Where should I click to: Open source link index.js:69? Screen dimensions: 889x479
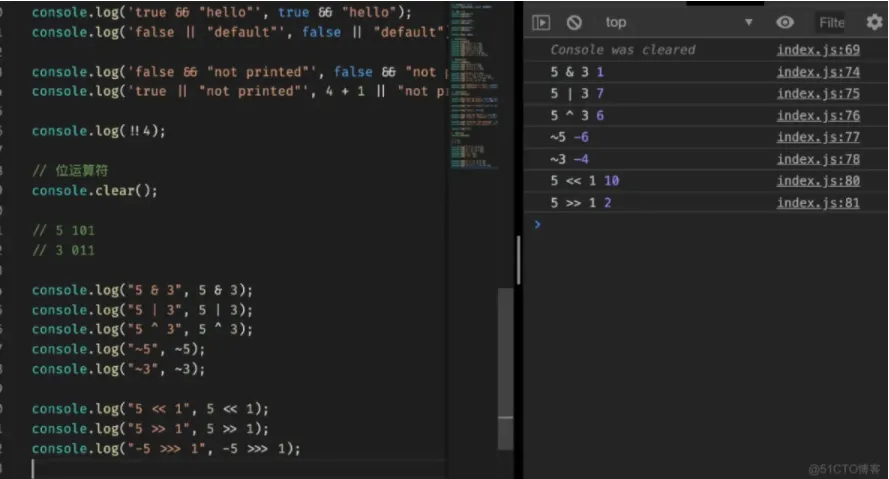point(818,50)
